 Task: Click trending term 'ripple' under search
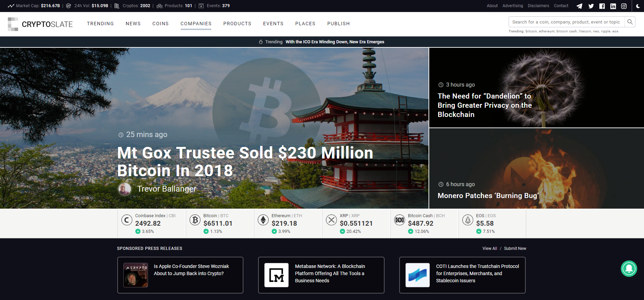[x=605, y=31]
